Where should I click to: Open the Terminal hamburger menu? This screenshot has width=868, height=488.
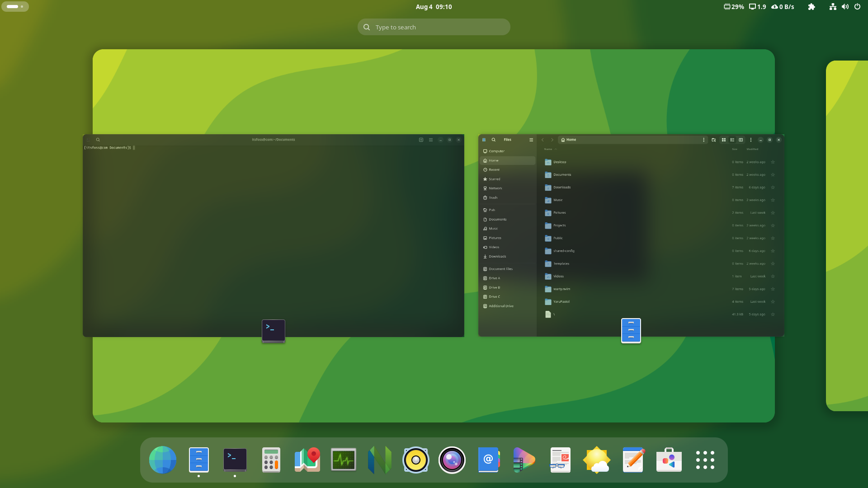click(x=431, y=140)
